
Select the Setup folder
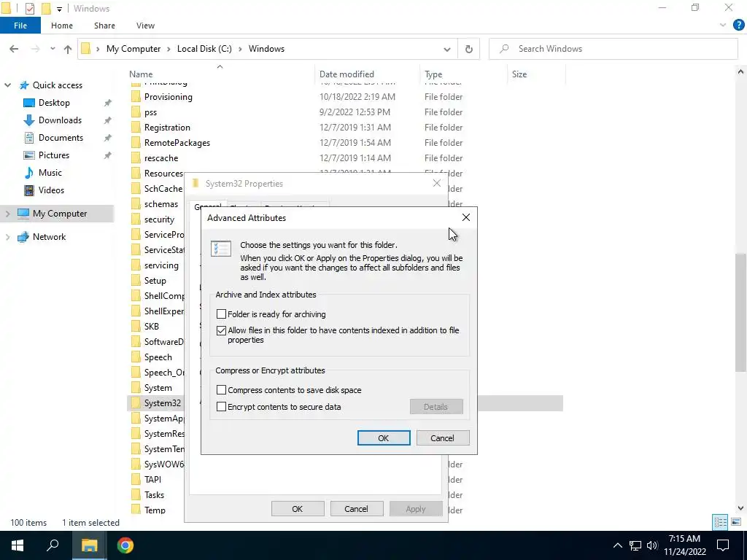click(x=155, y=281)
